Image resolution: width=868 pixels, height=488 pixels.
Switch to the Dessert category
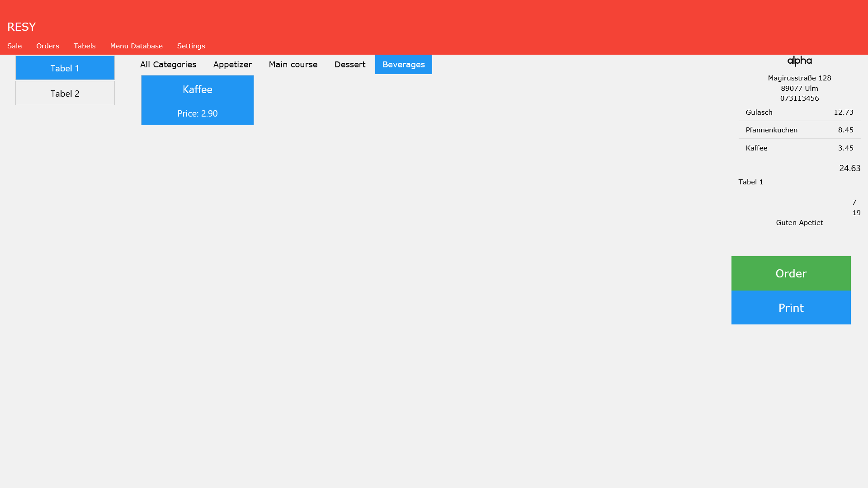coord(350,65)
